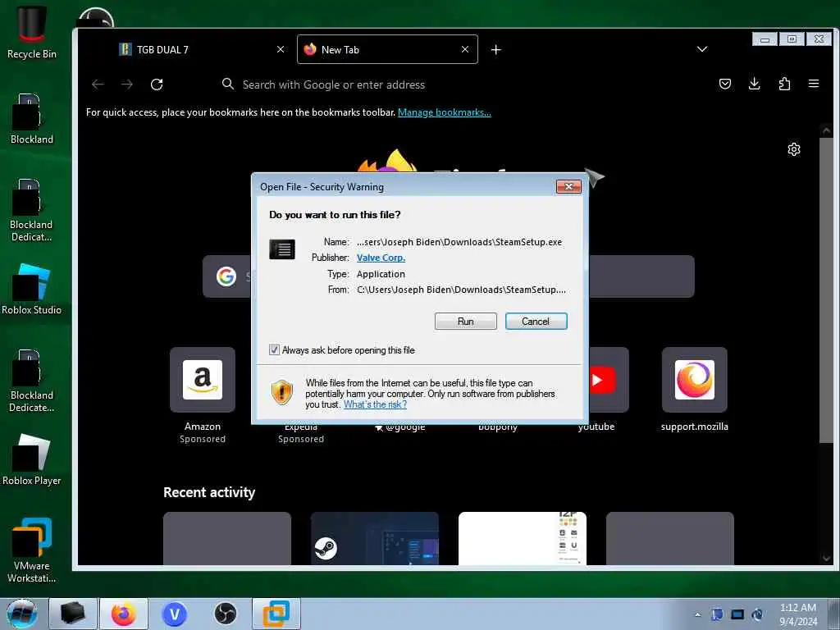Open the black folder taskbar icon
Viewport: 840px width, 630px height.
click(x=73, y=614)
